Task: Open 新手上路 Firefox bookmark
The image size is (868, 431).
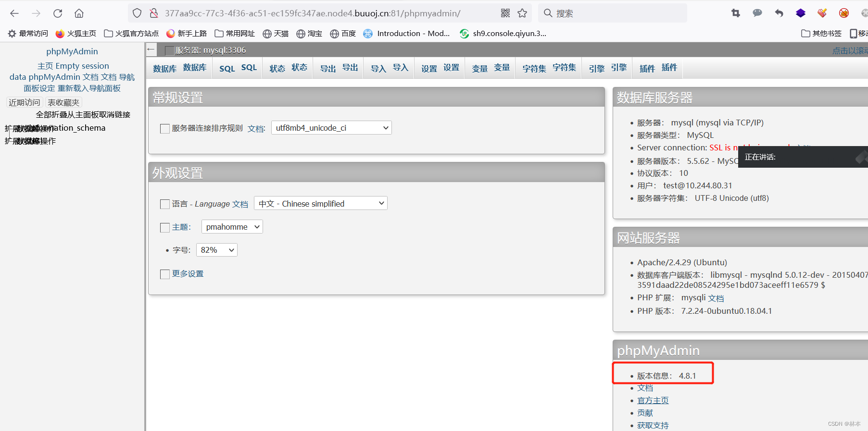Action: pos(187,34)
